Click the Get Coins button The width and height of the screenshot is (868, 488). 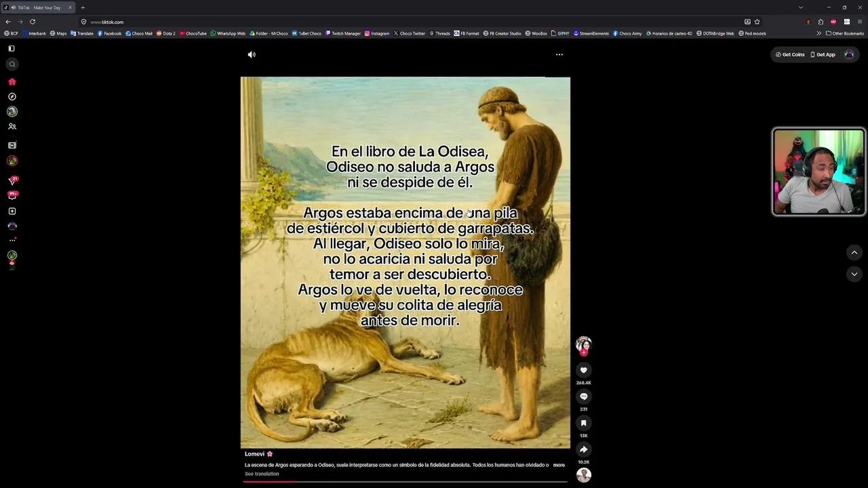[790, 54]
